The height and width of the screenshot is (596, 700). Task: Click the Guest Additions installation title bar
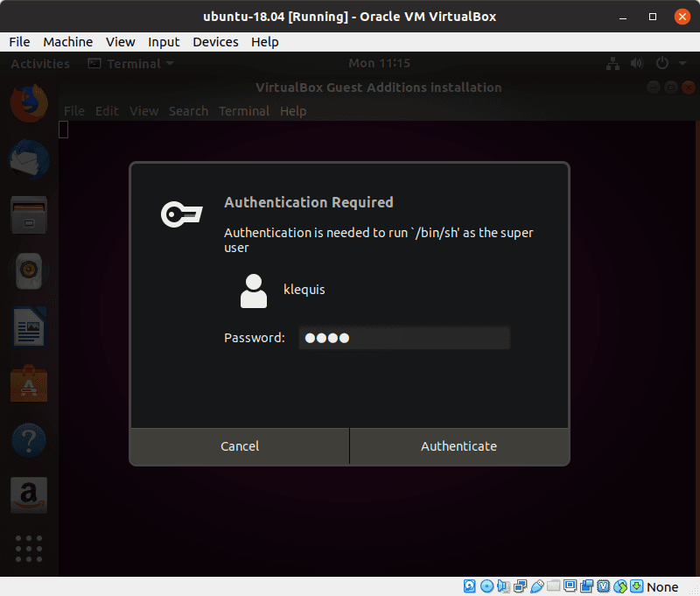[x=379, y=88]
